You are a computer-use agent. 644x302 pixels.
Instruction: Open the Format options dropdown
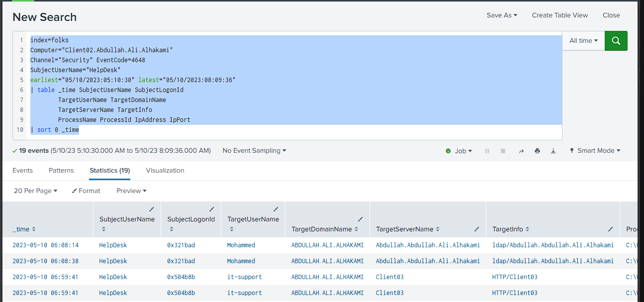click(86, 191)
